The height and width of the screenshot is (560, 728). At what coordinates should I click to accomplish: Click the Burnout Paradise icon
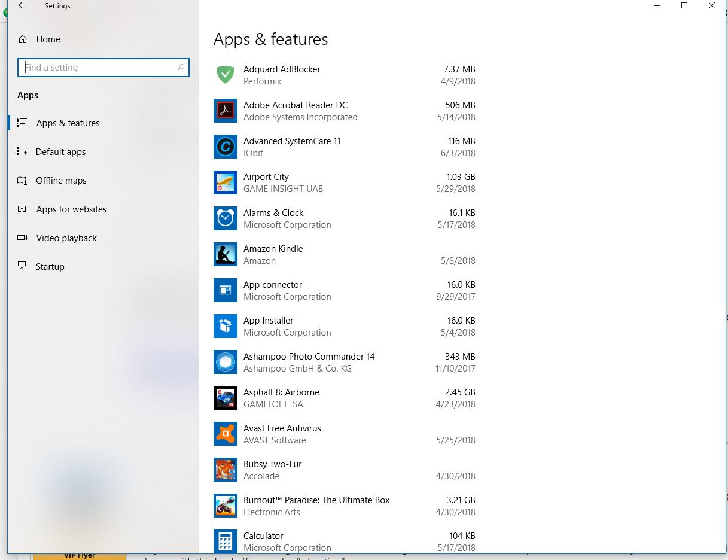[226, 506]
